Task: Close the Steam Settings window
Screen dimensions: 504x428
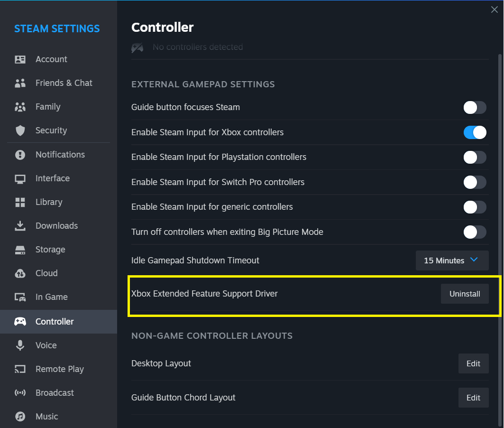Action: 494,9
